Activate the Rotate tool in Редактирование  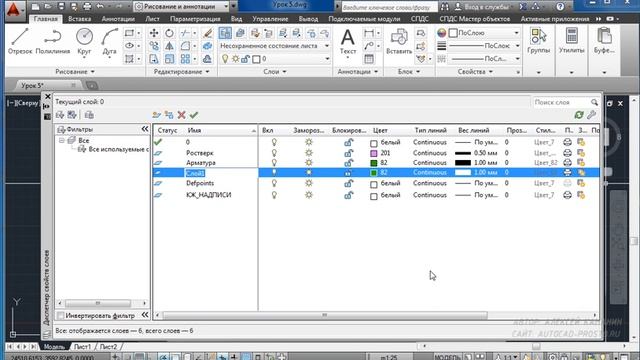pyautogui.click(x=169, y=33)
